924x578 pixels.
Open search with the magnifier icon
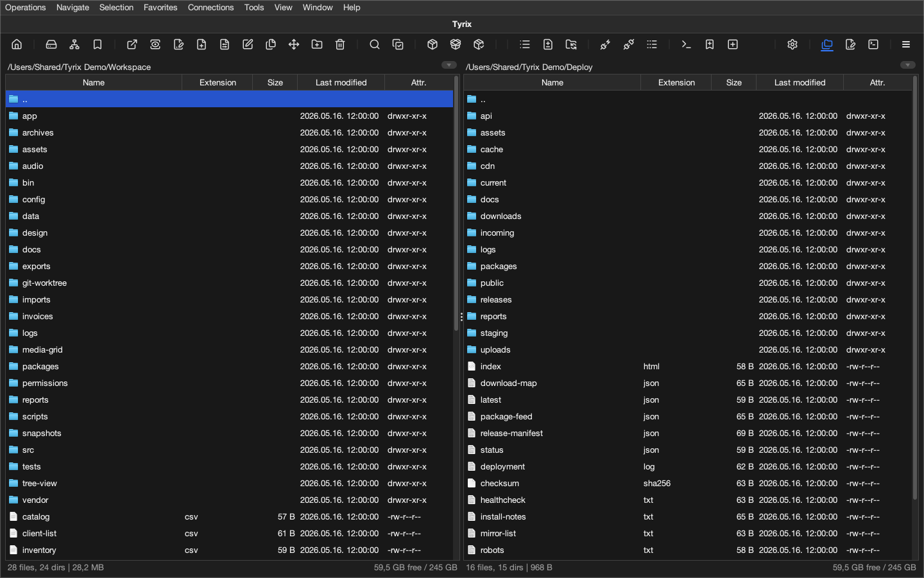click(375, 44)
